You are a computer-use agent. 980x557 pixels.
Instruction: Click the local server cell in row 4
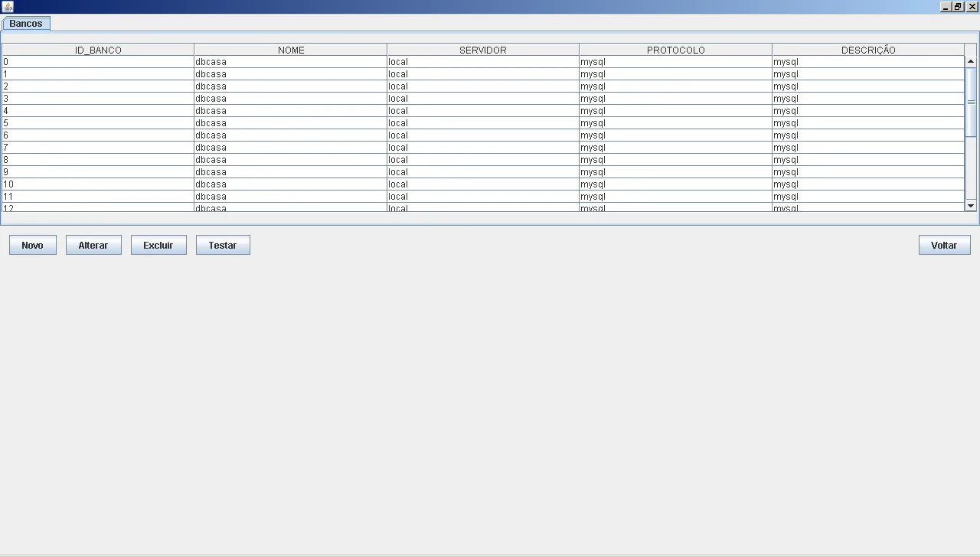[x=483, y=111]
